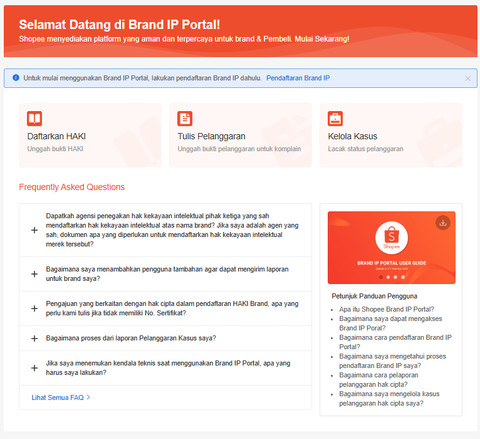Expand FAQ about menambahkan pengguna tambahan

[166, 274]
